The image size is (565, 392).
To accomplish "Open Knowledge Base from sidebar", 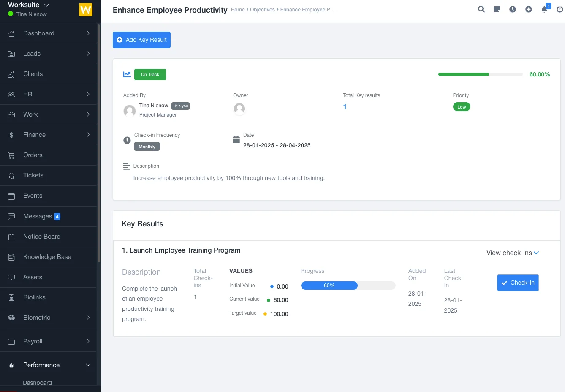I will click(47, 257).
